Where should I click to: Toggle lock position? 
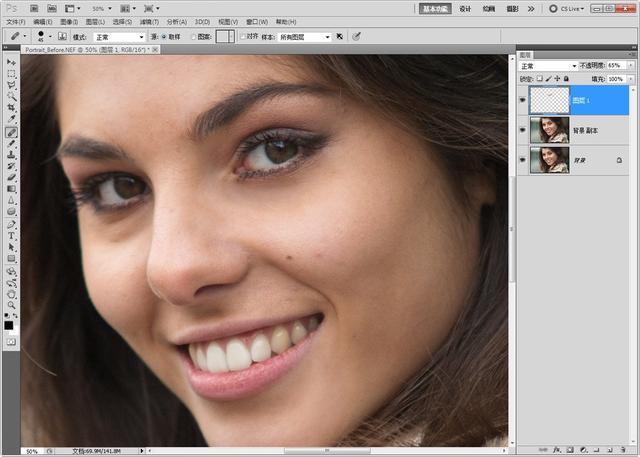557,78
